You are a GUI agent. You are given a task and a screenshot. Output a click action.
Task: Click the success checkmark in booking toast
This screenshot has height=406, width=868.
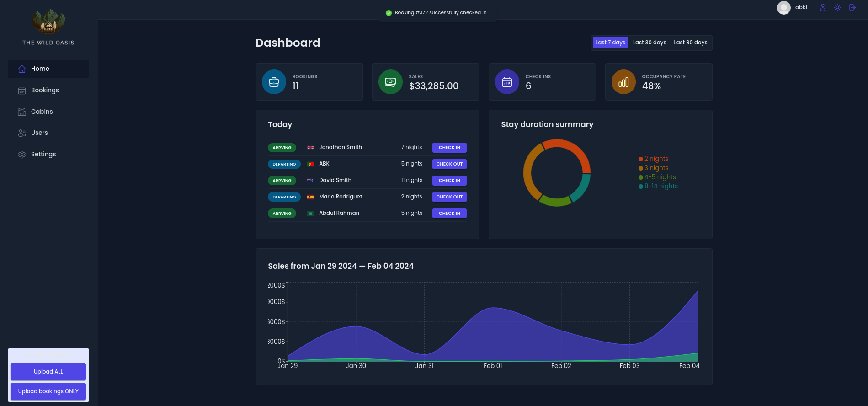(389, 13)
